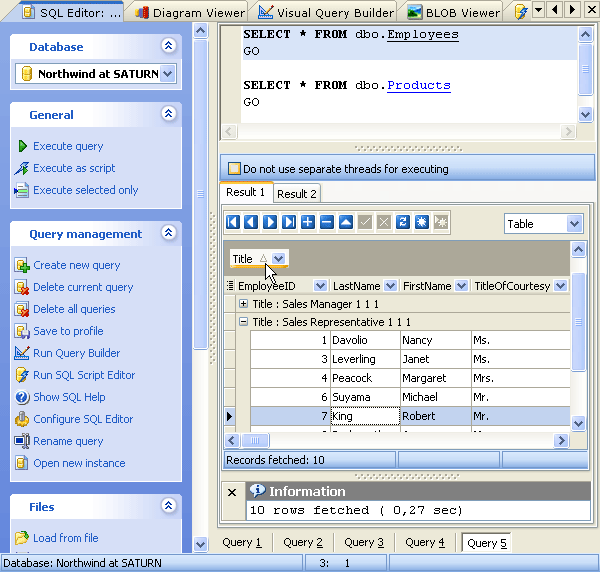Click the Show SQL Help link
Image resolution: width=600 pixels, height=572 pixels.
click(x=69, y=397)
